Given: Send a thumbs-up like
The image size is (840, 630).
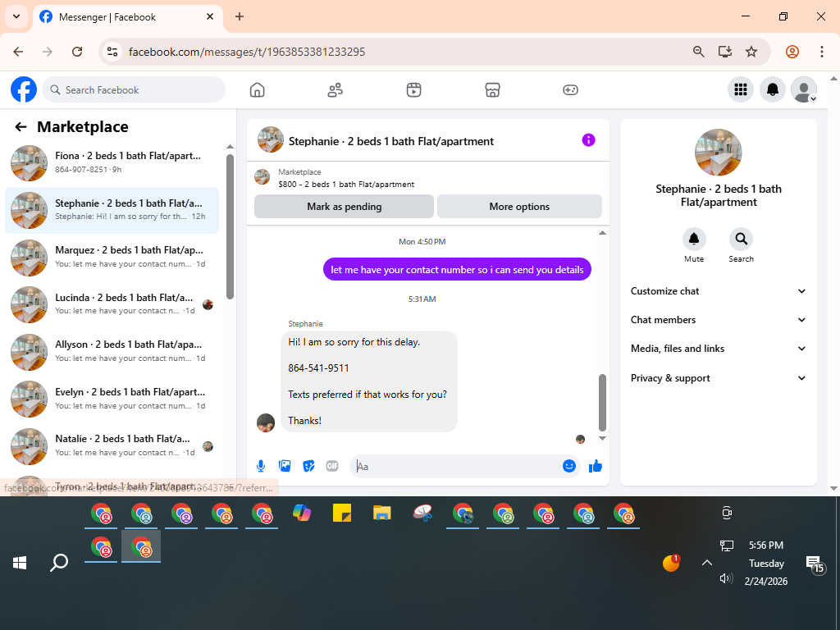Looking at the screenshot, I should pos(596,466).
